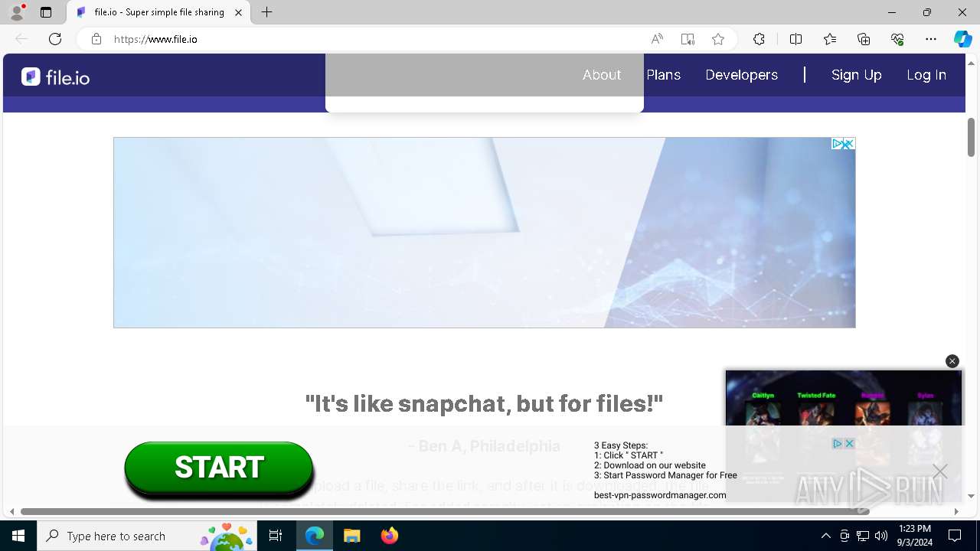Viewport: 980px width, 551px height.
Task: Open Developers page in navigation
Action: (x=741, y=75)
